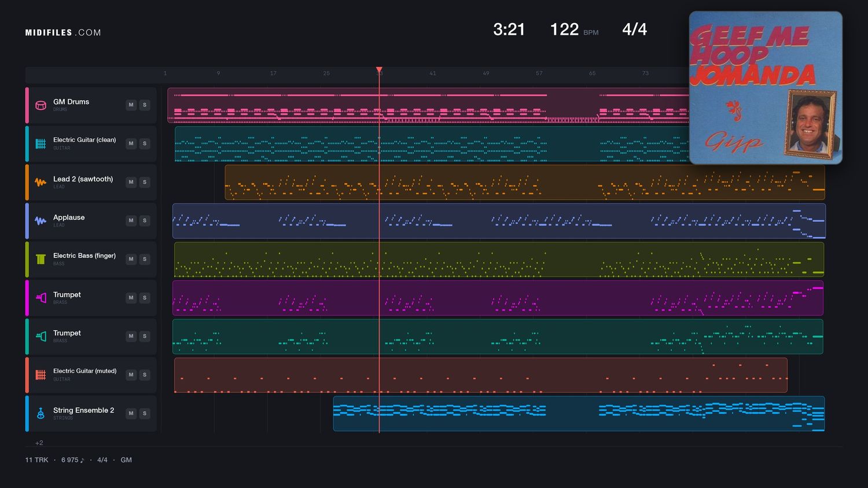This screenshot has height=488, width=868.
Task: Solo the Lead 2 (sawtooth) track
Action: point(145,182)
